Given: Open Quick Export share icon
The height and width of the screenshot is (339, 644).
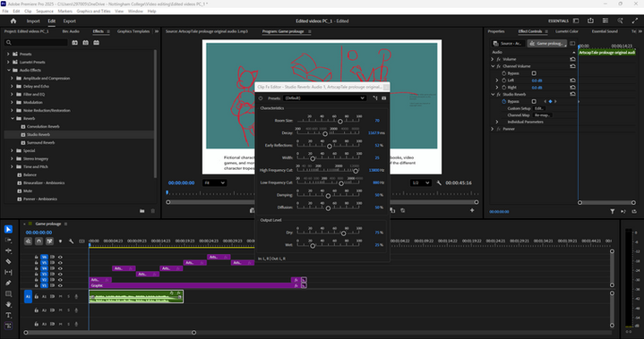Looking at the screenshot, I should tap(590, 21).
